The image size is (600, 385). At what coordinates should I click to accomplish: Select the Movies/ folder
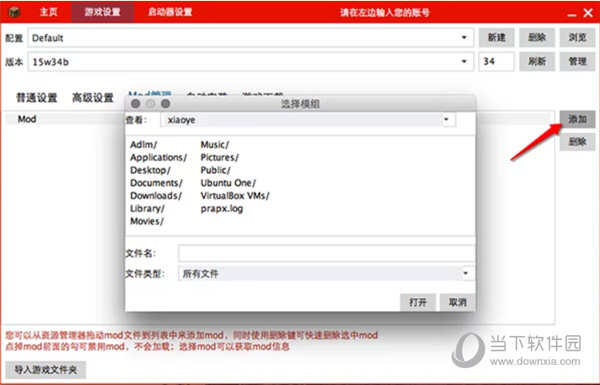click(147, 221)
